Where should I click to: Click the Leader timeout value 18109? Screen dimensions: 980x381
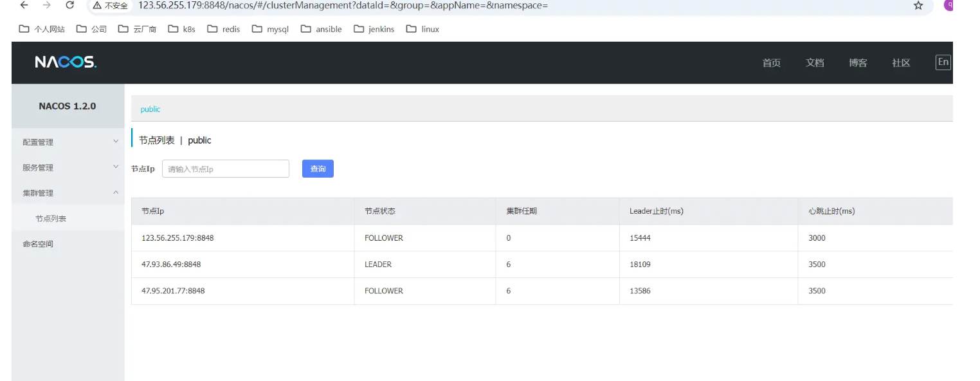(640, 265)
